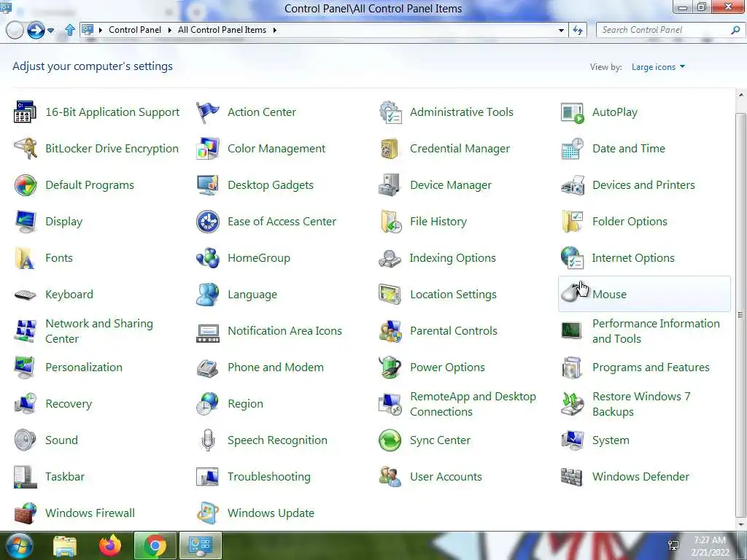Open the address bar history dropdown arrow

(561, 30)
